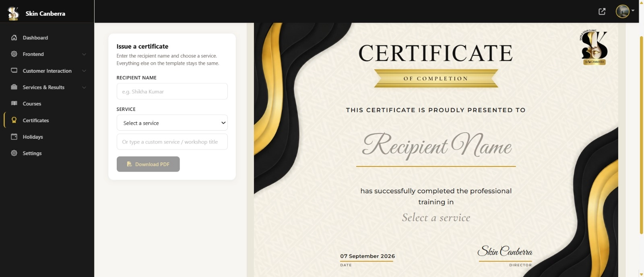The width and height of the screenshot is (644, 277).
Task: Click the PDF file icon on Download button
Action: click(129, 164)
